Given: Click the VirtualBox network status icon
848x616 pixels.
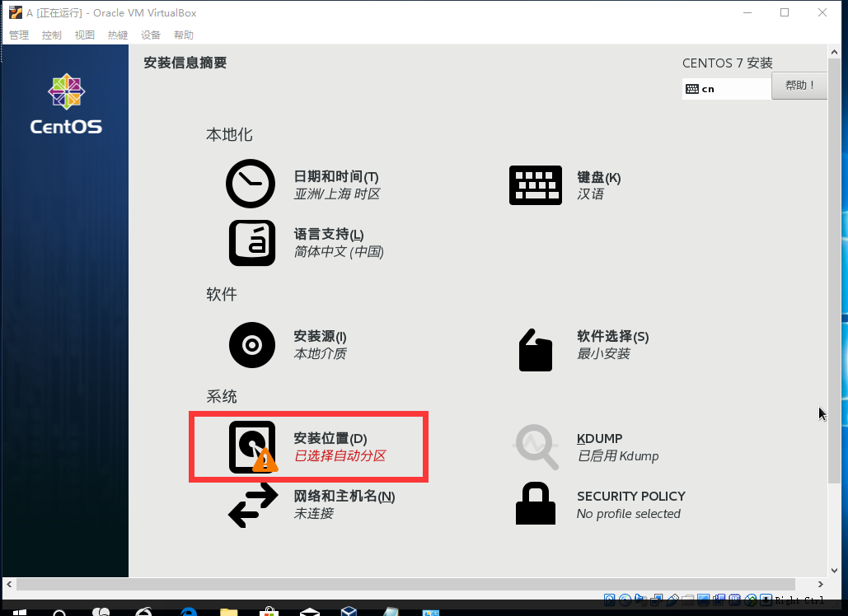Looking at the screenshot, I should tap(656, 600).
